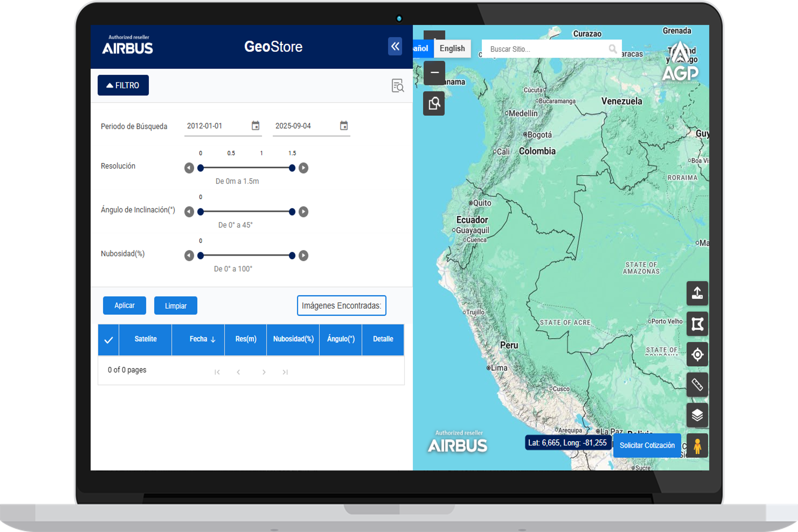Click the Street View pegman icon
Image resolution: width=798 pixels, height=532 pixels.
click(697, 446)
